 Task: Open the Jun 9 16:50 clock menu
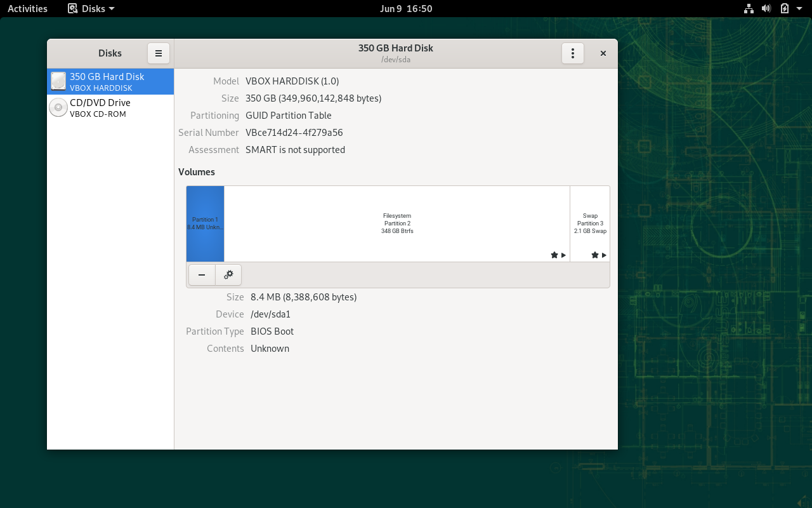[406, 8]
